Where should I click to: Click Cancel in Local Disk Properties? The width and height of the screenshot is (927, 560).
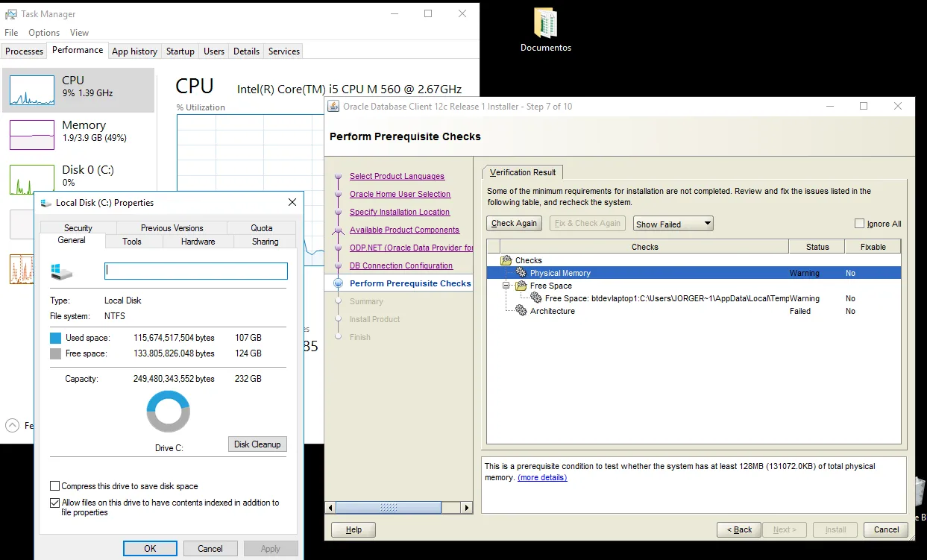pyautogui.click(x=210, y=549)
